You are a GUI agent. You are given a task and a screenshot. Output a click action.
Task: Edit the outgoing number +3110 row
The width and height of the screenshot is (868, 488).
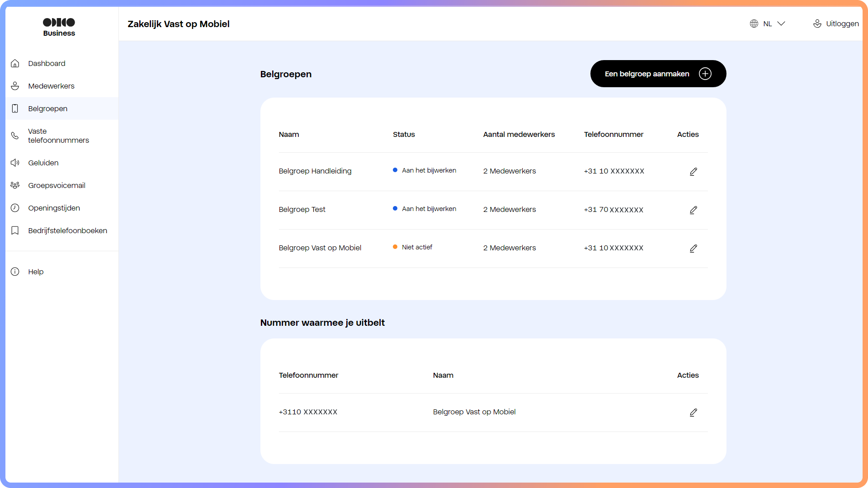tap(693, 413)
